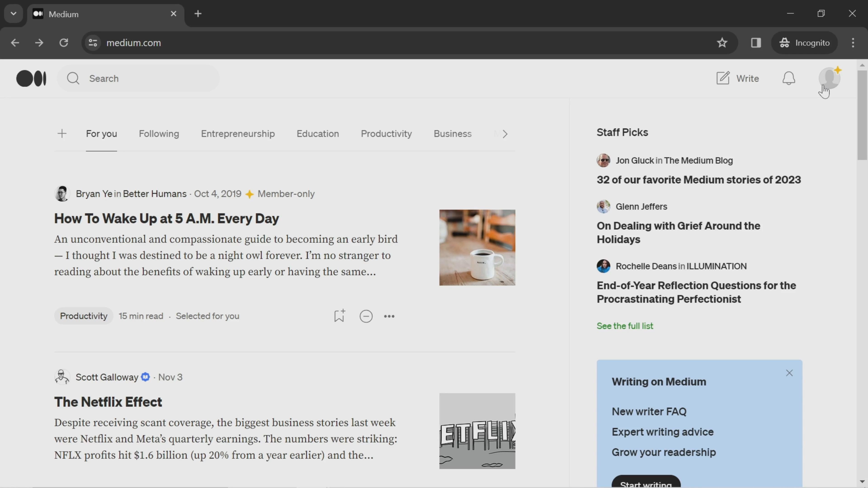
Task: Select the For You tab
Action: tap(101, 134)
